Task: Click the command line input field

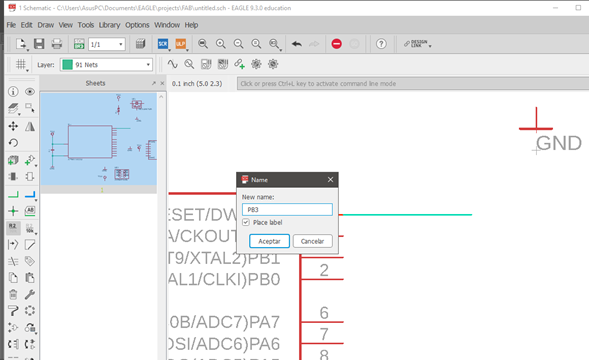Action: tap(412, 83)
